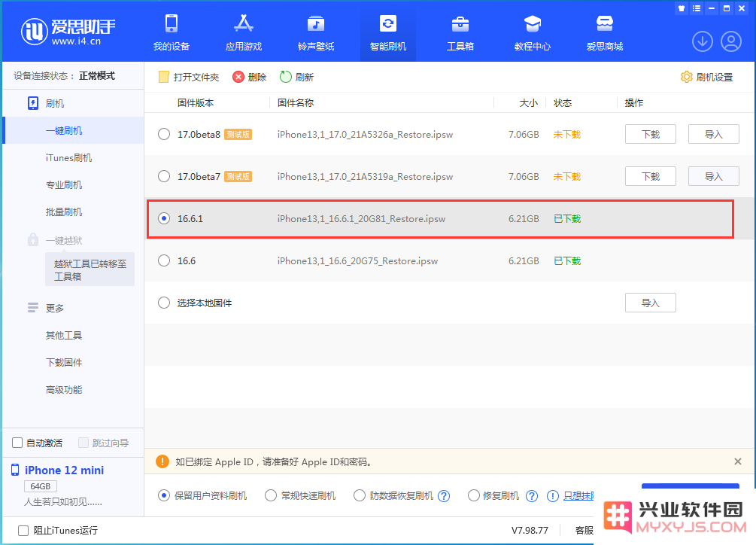This screenshot has height=545, width=756.
Task: Choose 修复刷机 option
Action: coord(474,495)
